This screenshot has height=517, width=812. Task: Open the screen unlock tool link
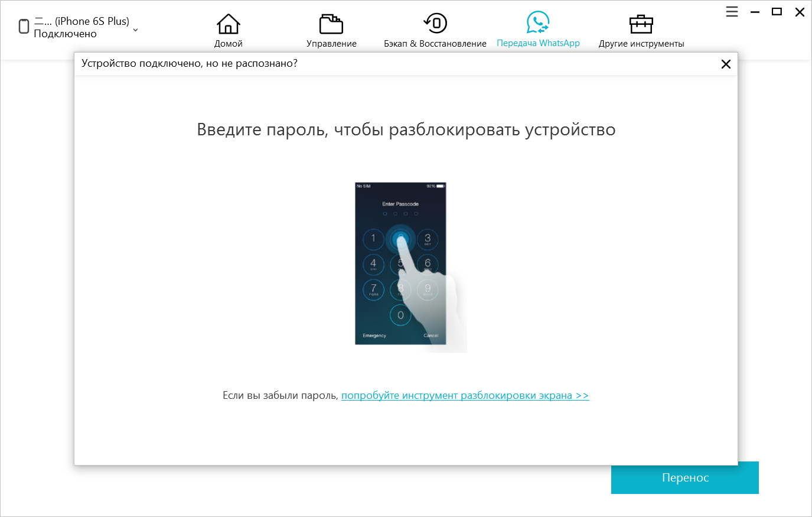click(x=465, y=395)
